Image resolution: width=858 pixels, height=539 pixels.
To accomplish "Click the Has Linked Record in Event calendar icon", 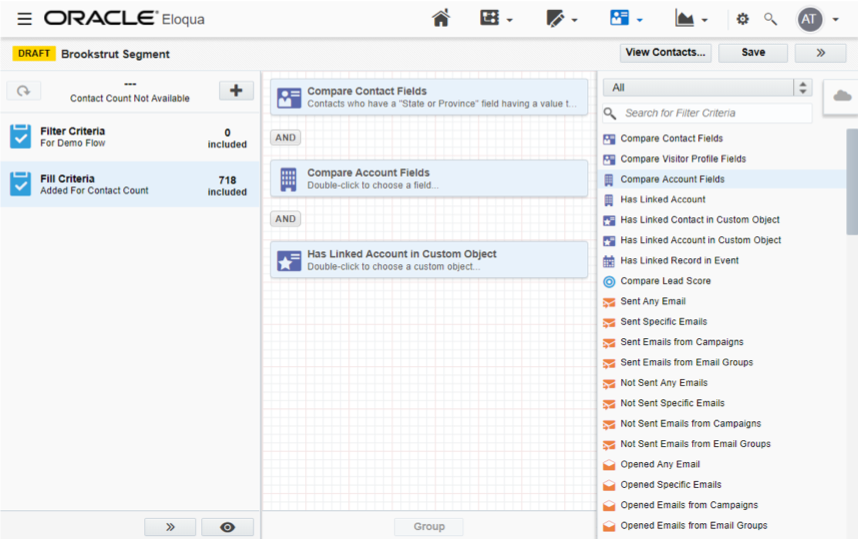I will pyautogui.click(x=609, y=261).
